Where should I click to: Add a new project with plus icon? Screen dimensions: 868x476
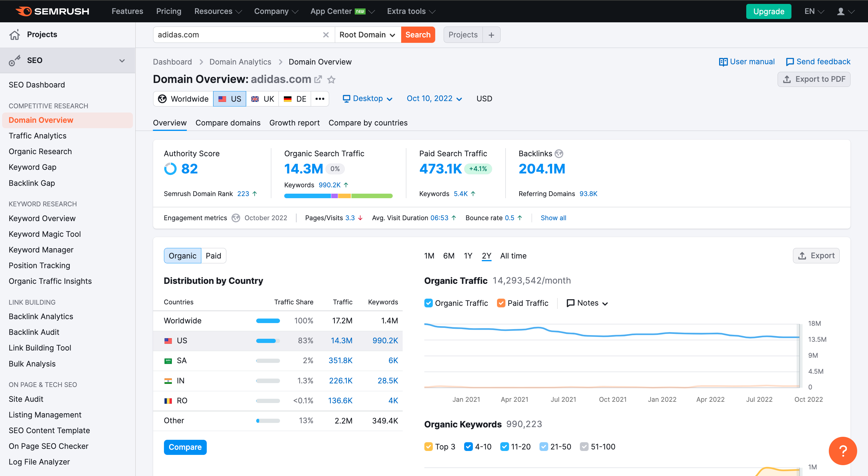[x=491, y=35]
